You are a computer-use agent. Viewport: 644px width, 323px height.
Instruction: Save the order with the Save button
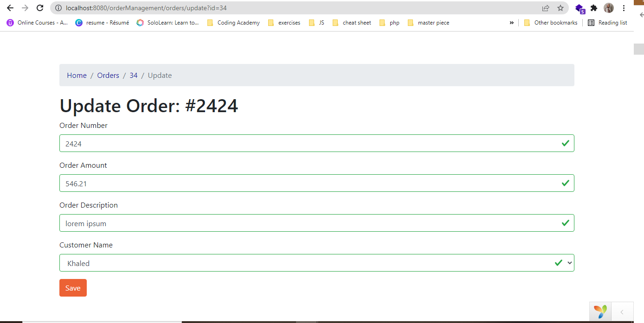pyautogui.click(x=73, y=287)
